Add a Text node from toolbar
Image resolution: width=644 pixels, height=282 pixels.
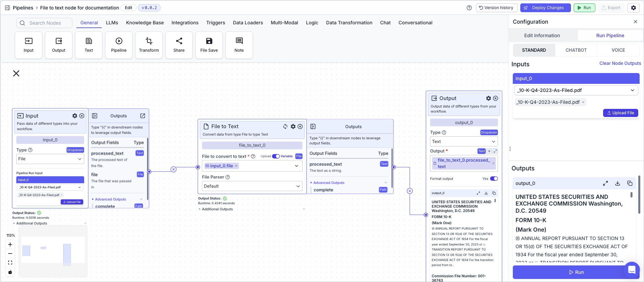pos(89,45)
